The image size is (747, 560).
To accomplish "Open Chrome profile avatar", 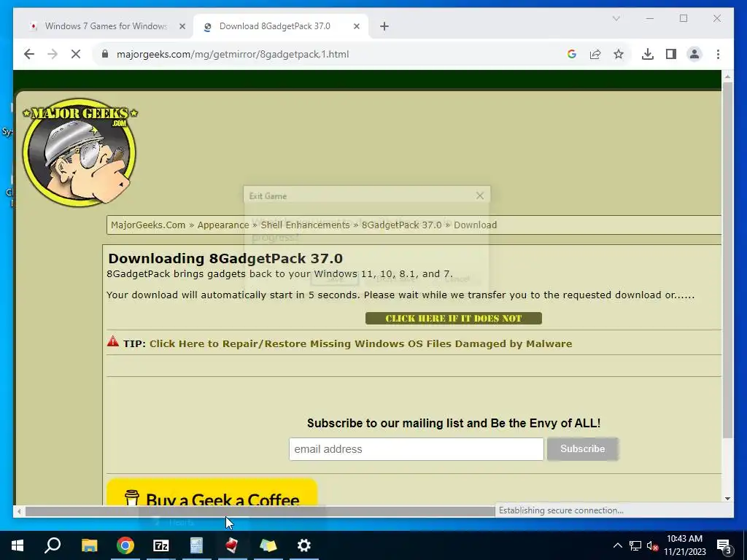I will pos(694,54).
